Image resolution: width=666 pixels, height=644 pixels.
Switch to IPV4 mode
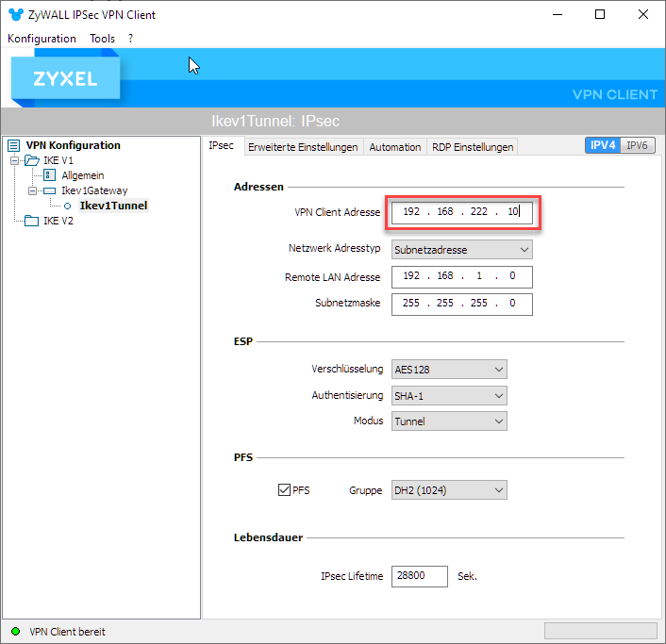coord(603,145)
